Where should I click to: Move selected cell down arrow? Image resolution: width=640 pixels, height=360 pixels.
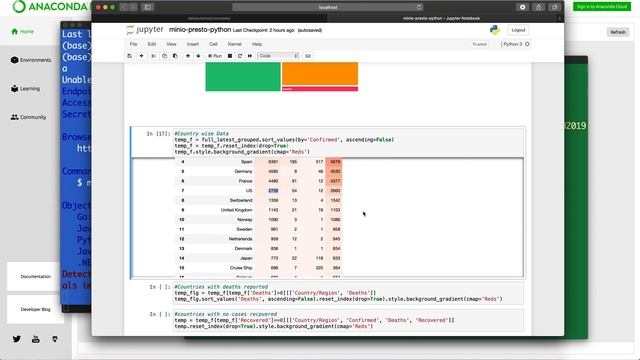coord(198,56)
